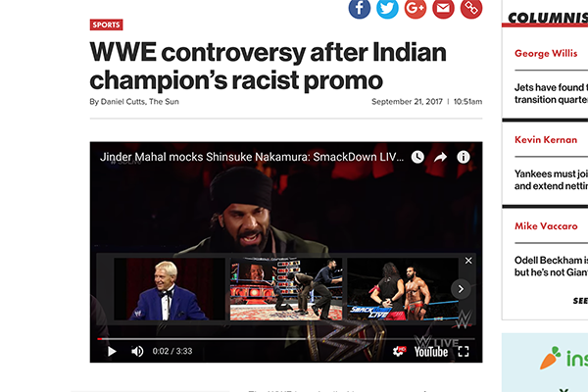Play the Jinder Mahal video

(112, 351)
